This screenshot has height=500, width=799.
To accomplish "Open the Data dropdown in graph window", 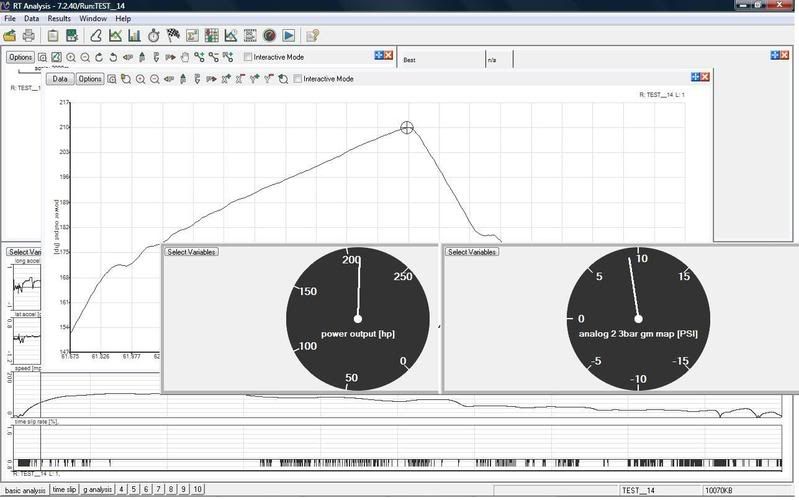I will tap(60, 79).
